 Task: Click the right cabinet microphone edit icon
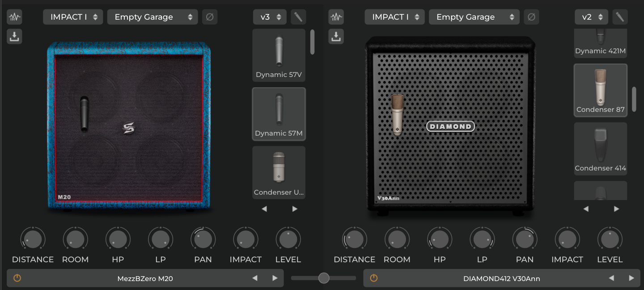(620, 17)
